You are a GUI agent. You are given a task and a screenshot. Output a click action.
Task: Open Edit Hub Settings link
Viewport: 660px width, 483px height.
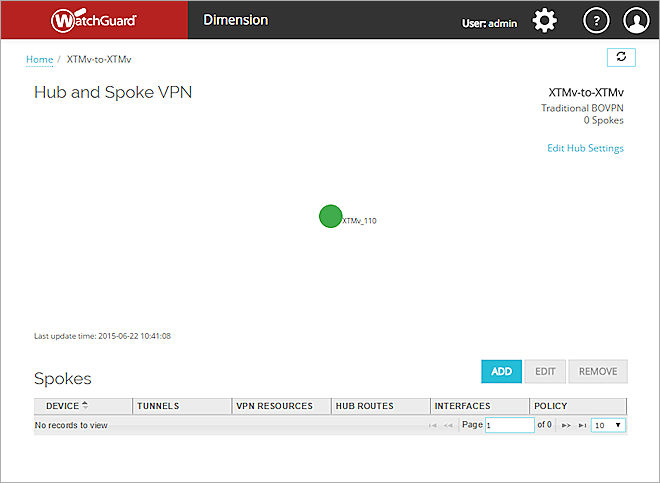(585, 148)
